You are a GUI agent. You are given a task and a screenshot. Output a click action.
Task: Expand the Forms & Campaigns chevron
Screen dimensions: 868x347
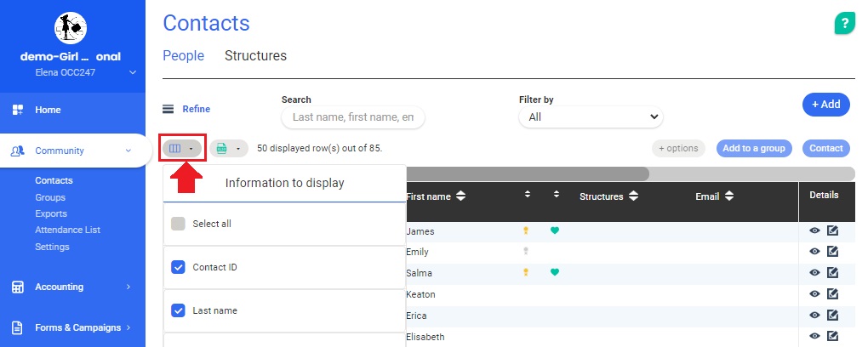click(128, 327)
